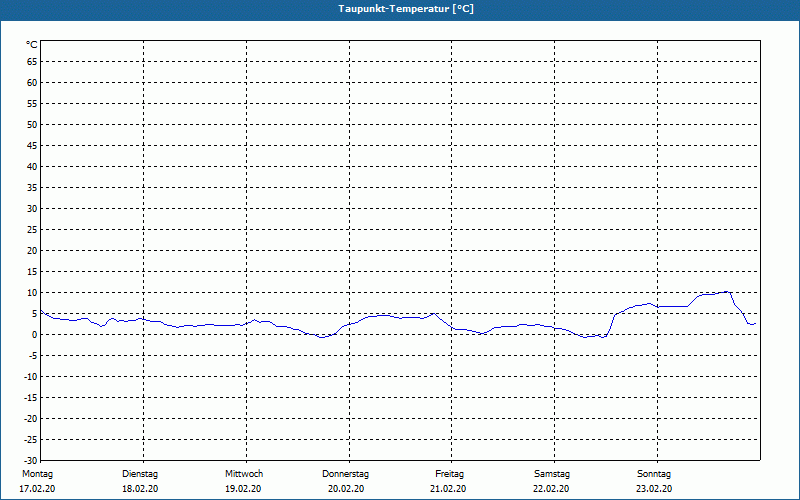Click the date 21.02.20
The height and width of the screenshot is (500, 800).
pyautogui.click(x=448, y=489)
